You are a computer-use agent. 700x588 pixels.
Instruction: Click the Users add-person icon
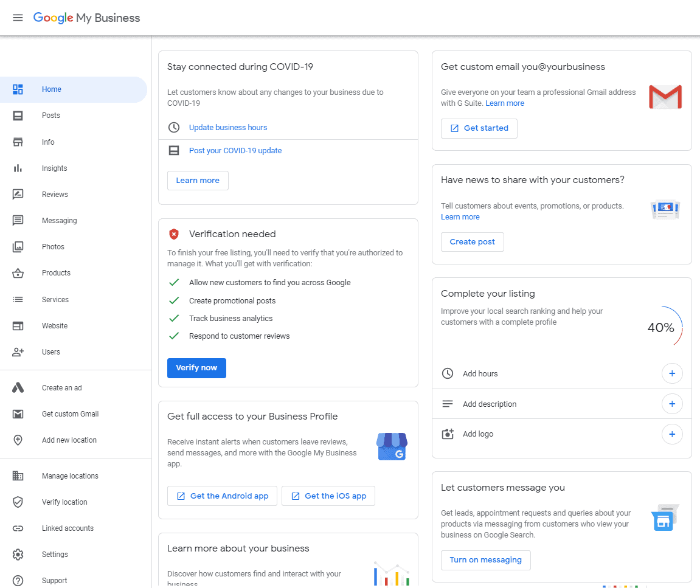click(x=18, y=352)
